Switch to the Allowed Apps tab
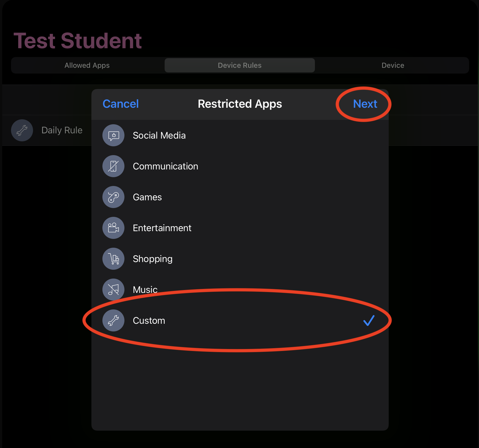This screenshot has width=479, height=448. [x=87, y=65]
